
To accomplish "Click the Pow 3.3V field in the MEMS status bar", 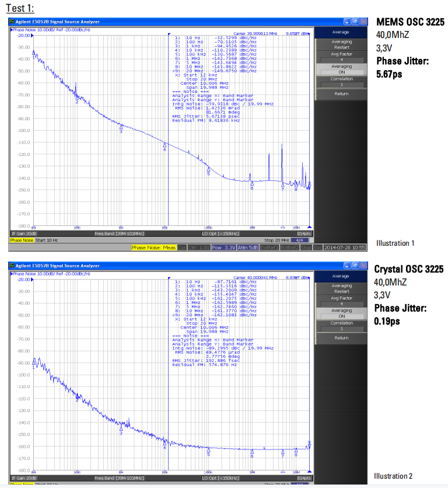I will click(x=223, y=248).
